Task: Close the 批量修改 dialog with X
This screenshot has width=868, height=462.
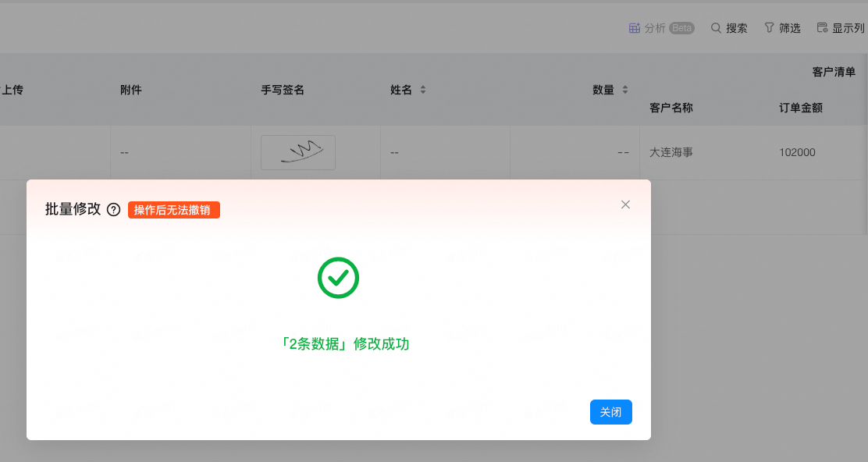Action: pos(625,204)
